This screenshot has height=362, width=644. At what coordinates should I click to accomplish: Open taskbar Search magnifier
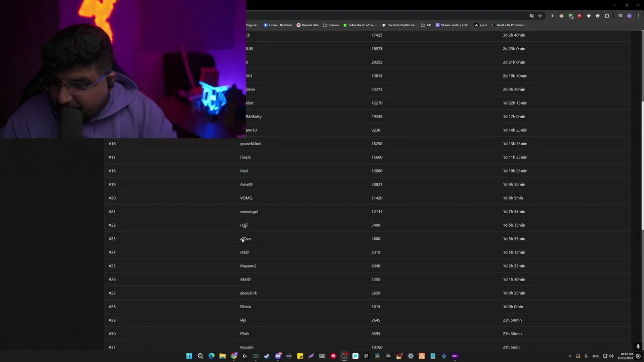coord(200,356)
